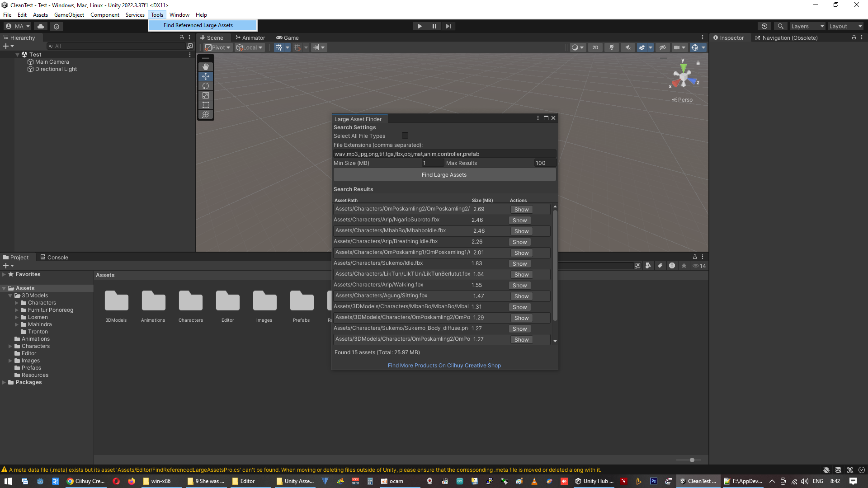
Task: Filter Project search by type icon
Action: click(648, 266)
